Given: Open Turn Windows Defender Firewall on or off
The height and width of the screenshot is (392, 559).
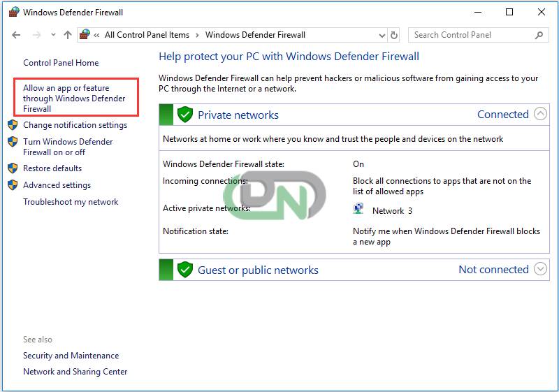Looking at the screenshot, I should pyautogui.click(x=68, y=147).
